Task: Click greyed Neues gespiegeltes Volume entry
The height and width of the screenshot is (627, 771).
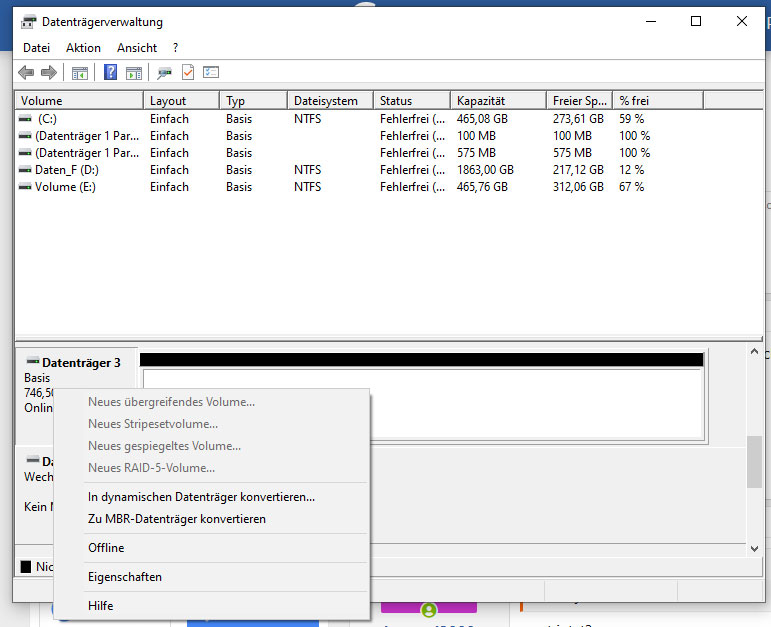Action: (165, 446)
